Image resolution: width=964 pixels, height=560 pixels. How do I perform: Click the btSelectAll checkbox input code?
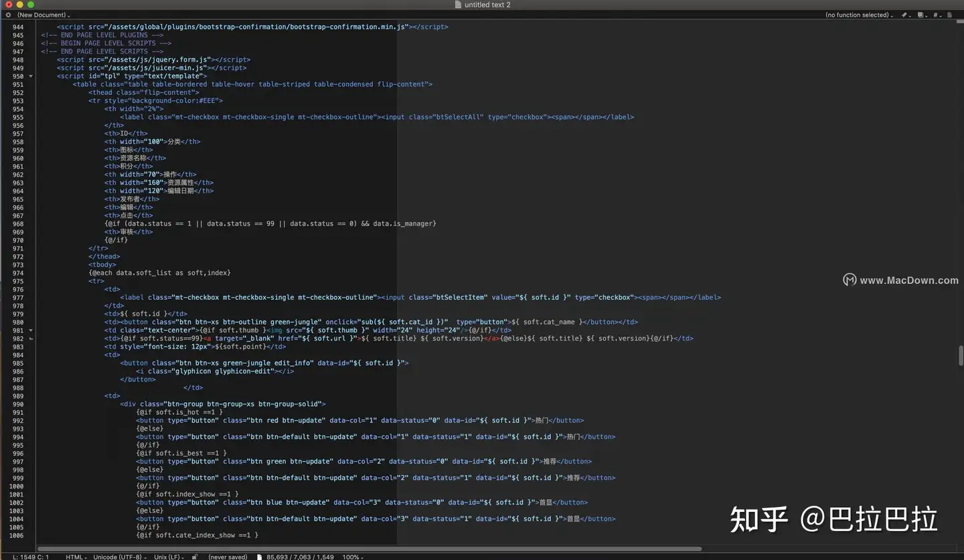(465, 117)
